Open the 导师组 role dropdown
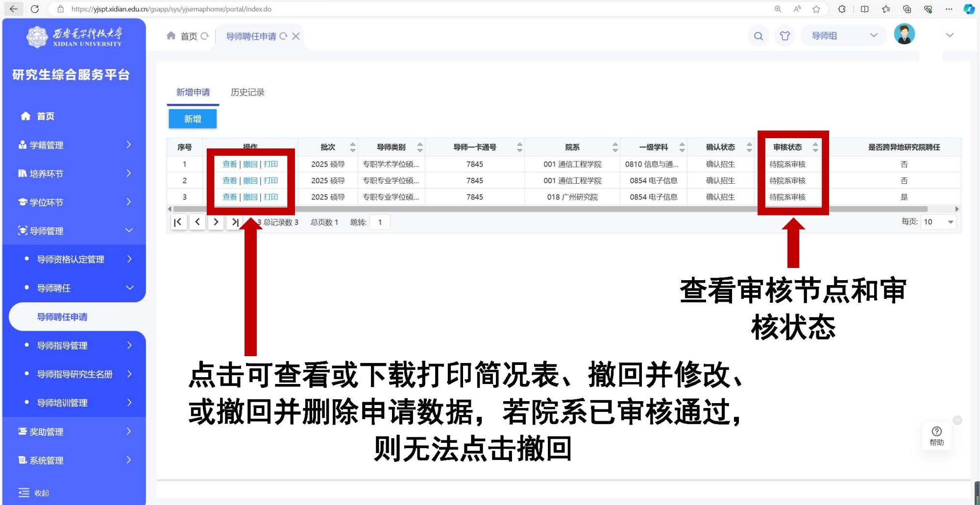 pos(844,36)
